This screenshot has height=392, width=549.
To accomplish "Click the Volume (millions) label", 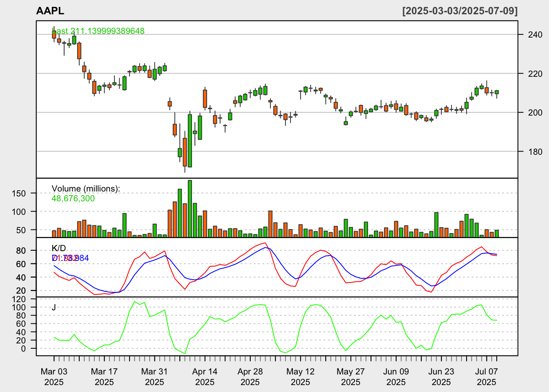I will point(86,189).
